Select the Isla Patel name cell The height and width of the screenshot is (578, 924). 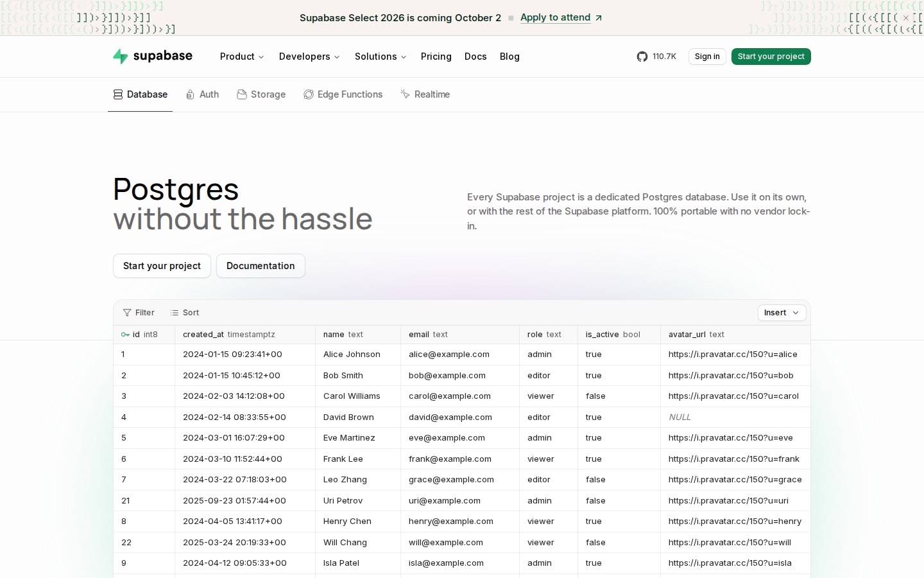tap(358, 563)
